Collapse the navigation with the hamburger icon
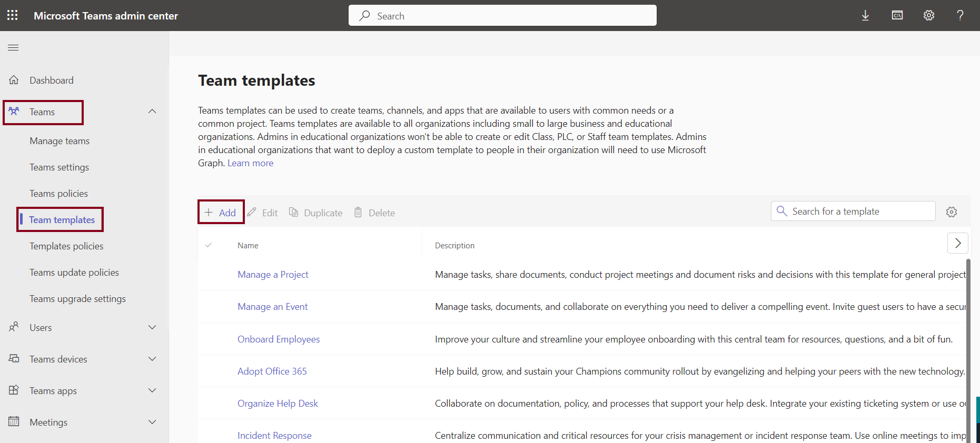Image resolution: width=980 pixels, height=443 pixels. pos(13,48)
